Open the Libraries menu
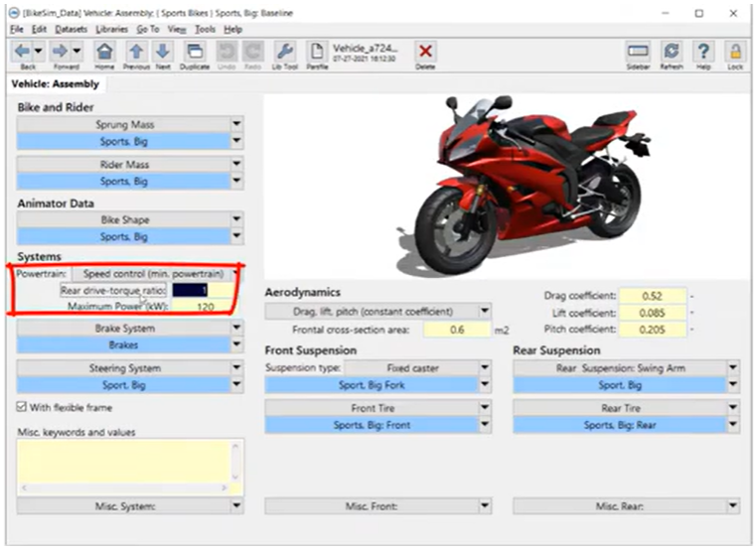The width and height of the screenshot is (756, 550). [x=112, y=30]
